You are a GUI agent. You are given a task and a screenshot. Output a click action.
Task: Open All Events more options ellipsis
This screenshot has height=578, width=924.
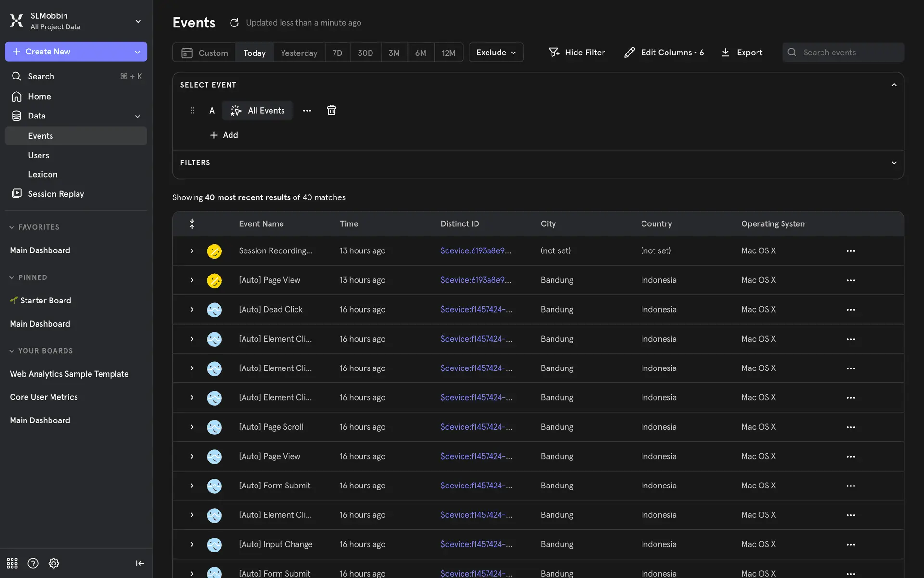[307, 110]
